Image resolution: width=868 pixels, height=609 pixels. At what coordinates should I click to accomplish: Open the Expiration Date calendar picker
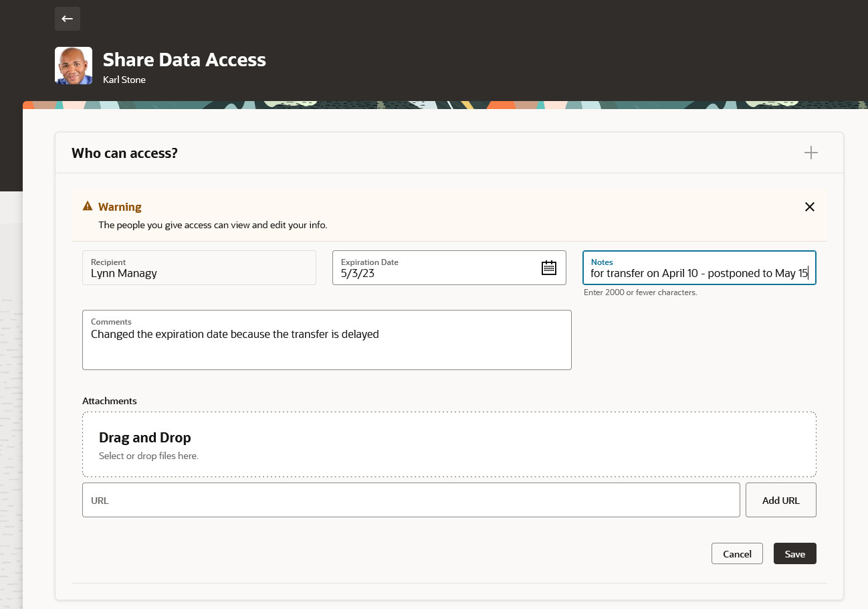pos(548,268)
